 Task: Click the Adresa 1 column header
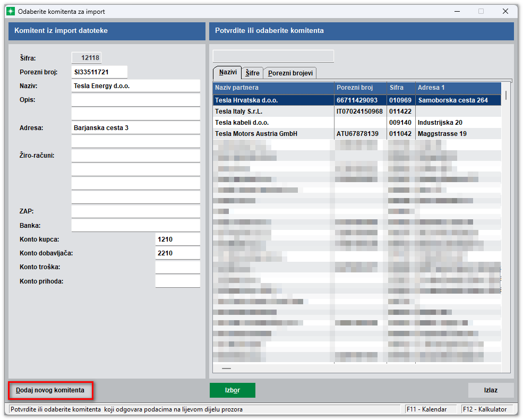[458, 88]
